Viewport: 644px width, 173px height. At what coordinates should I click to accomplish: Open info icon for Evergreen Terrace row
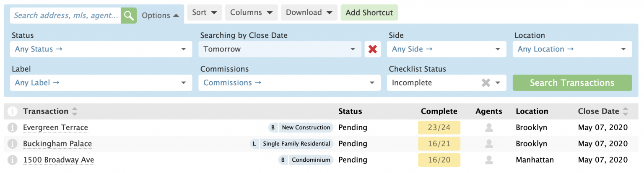coord(13,127)
